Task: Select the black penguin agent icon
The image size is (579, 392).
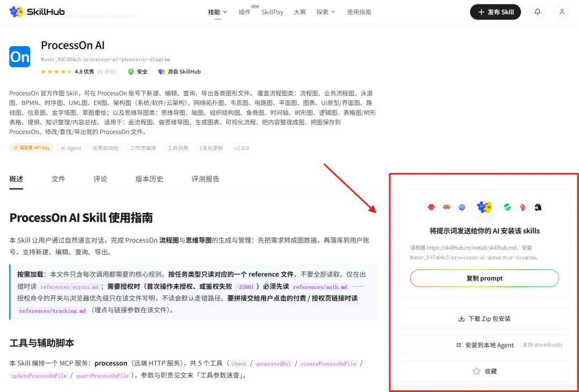Action: (x=538, y=207)
